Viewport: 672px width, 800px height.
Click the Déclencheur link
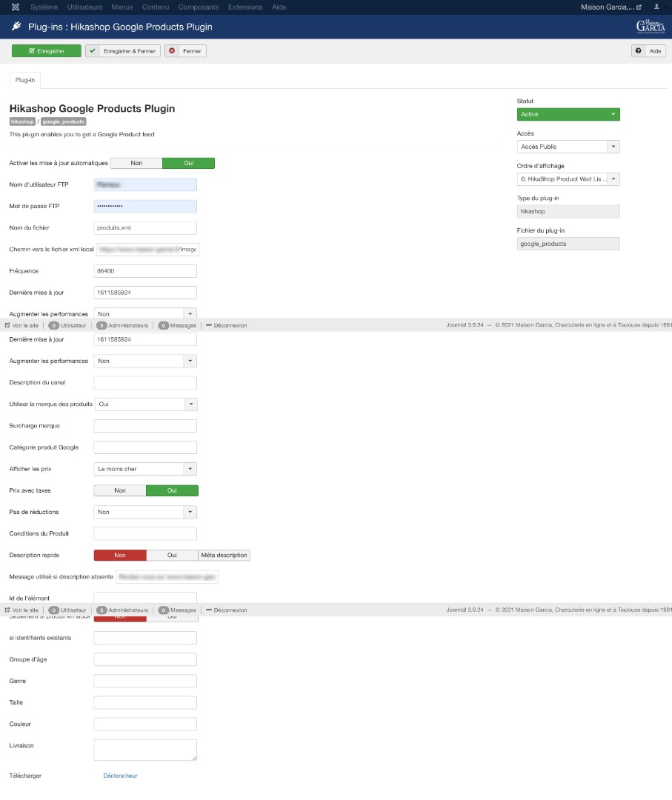pos(121,776)
